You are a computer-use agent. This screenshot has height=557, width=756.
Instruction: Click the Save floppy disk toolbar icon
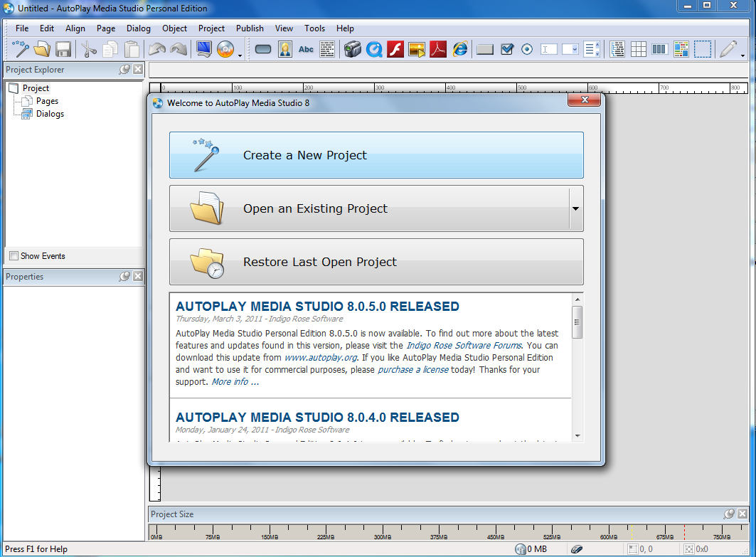63,49
